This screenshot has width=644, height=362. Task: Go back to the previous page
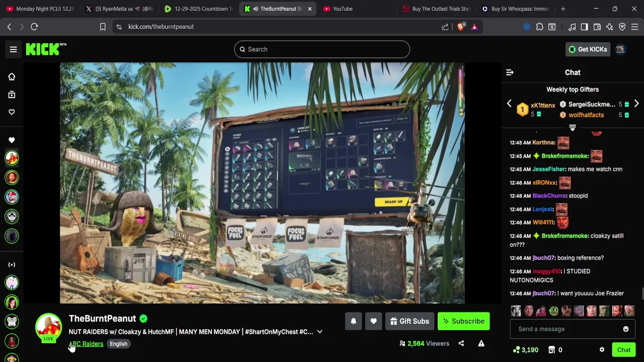click(x=9, y=27)
